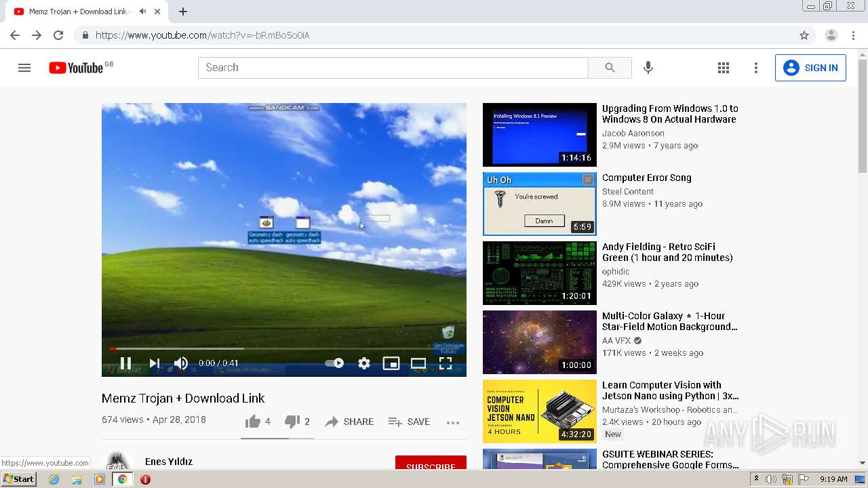The width and height of the screenshot is (868, 488).
Task: Save the video to a playlist
Action: 409,422
